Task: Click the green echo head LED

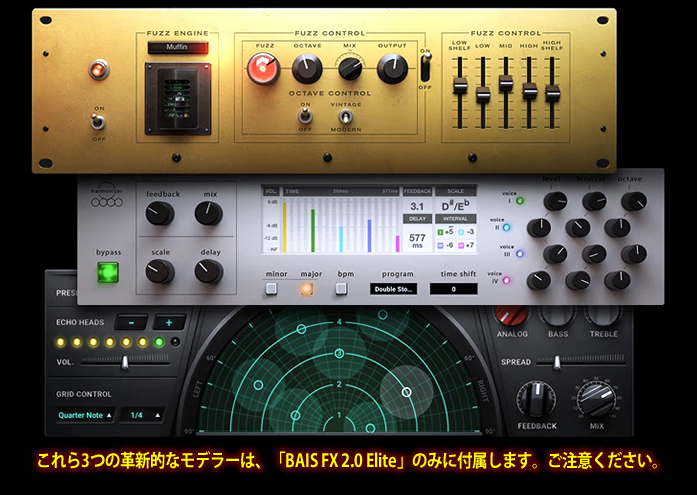Action: coord(159,342)
